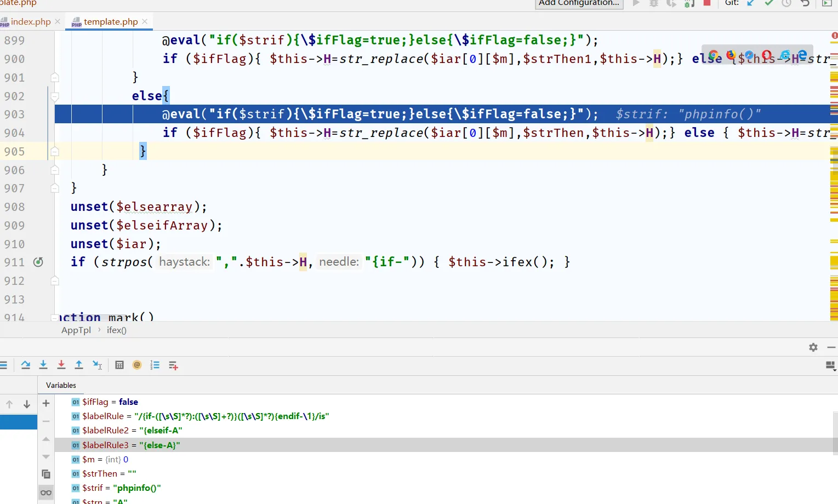Click AppTpl in the breadcrumb bar
Image resolution: width=838 pixels, height=504 pixels.
[76, 330]
